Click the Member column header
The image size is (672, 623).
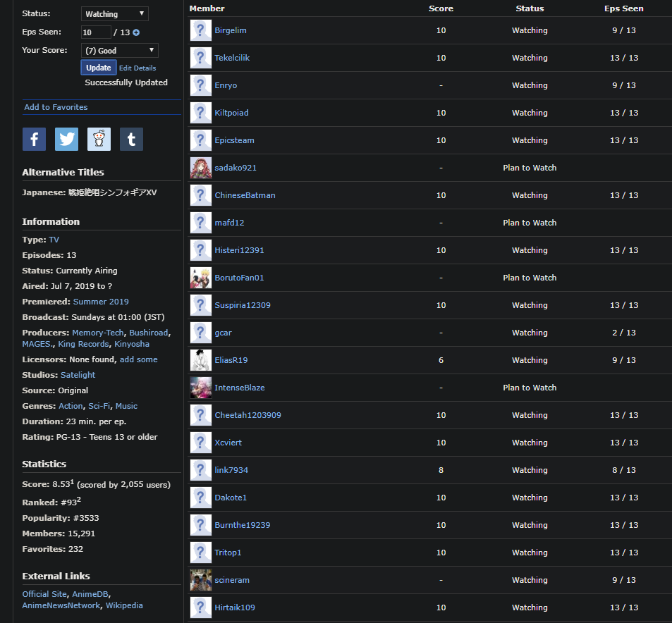click(207, 8)
